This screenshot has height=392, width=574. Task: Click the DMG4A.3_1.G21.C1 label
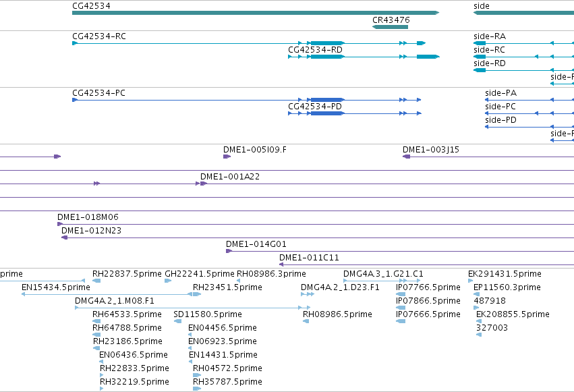383,274
